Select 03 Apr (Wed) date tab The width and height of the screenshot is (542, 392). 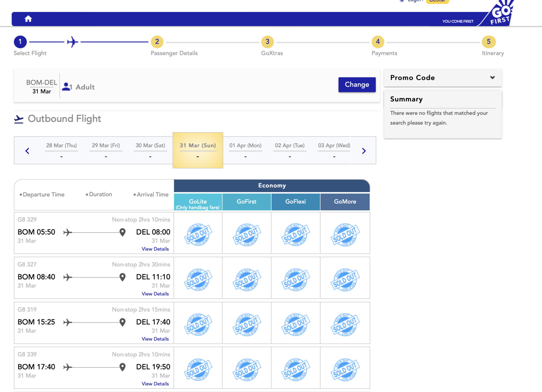tap(334, 150)
